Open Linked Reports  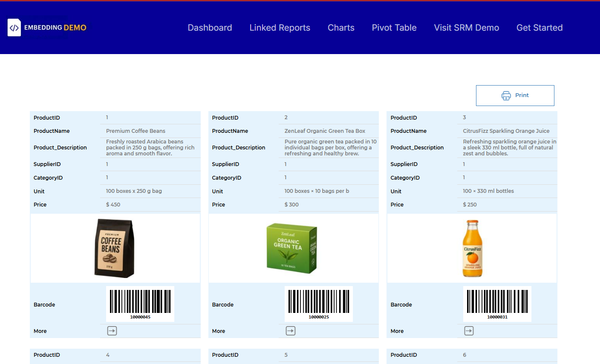point(280,27)
